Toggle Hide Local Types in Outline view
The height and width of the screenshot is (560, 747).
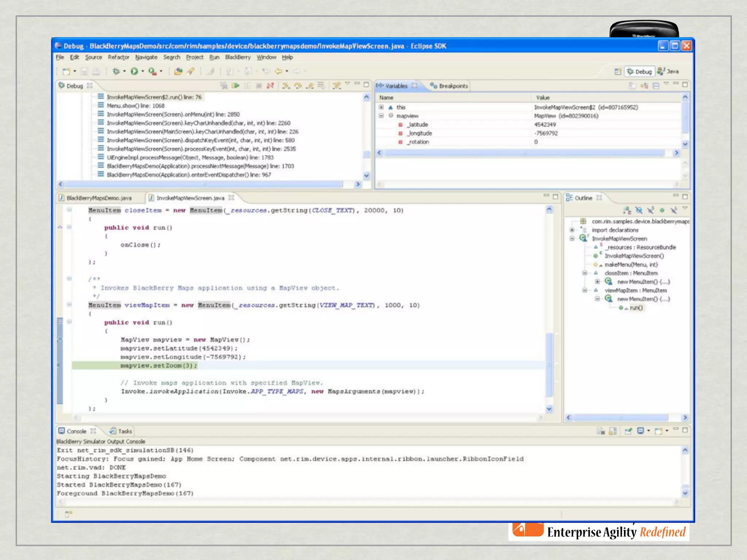tap(674, 210)
